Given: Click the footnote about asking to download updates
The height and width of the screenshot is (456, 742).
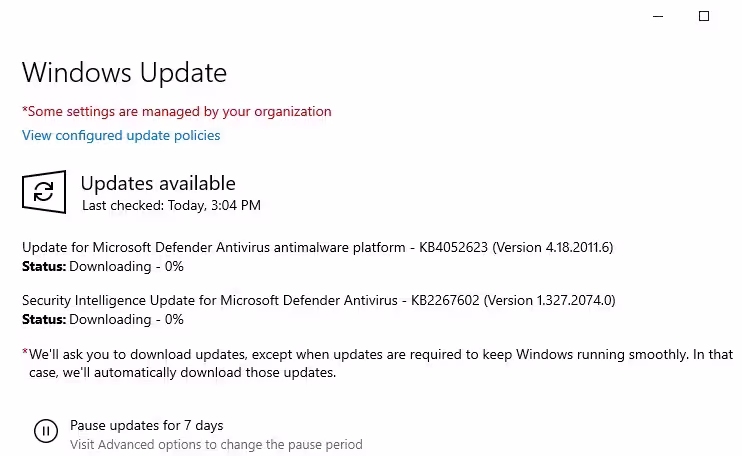Looking at the screenshot, I should pos(380,354).
